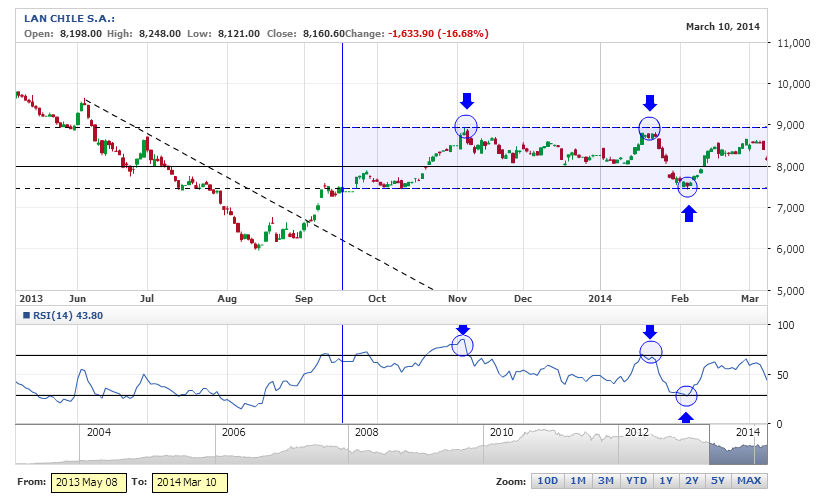Click the blue up arrow below February price low
This screenshot has height=500, width=827.
(688, 212)
